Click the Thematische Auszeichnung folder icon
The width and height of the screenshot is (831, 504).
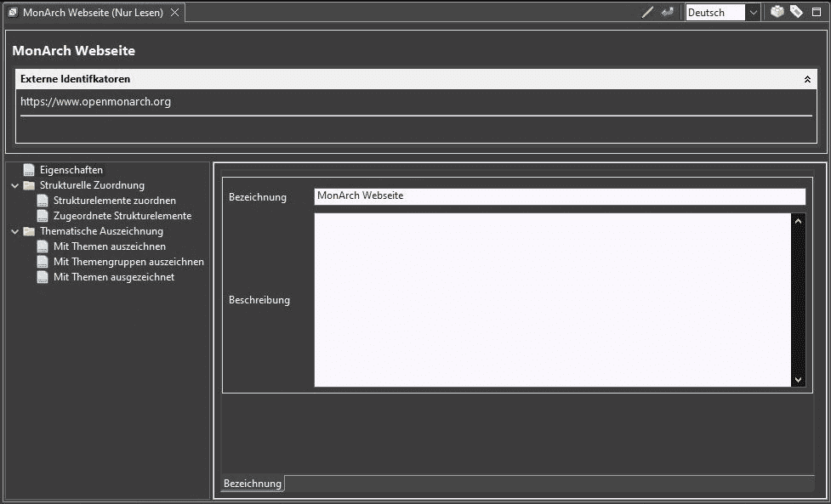[29, 232]
